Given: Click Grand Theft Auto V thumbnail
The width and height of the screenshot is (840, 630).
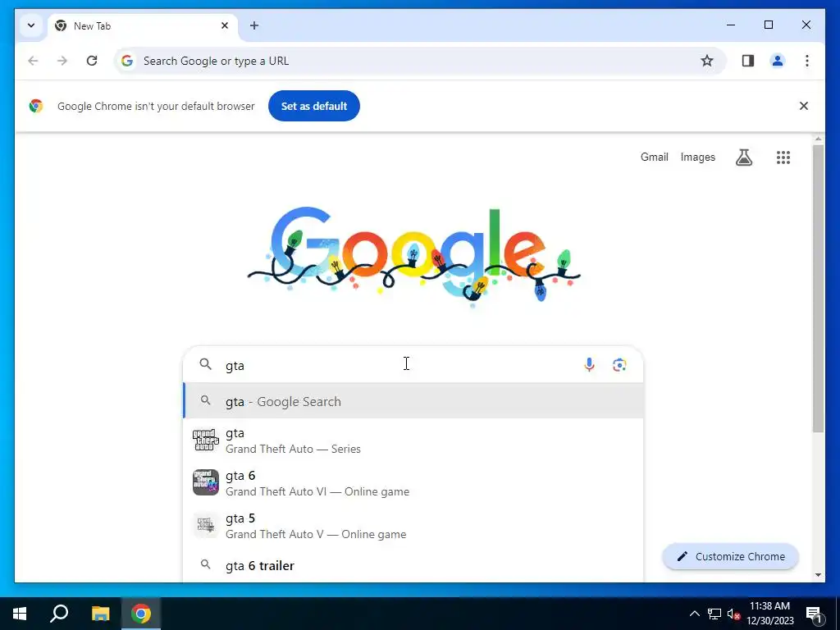Looking at the screenshot, I should (206, 525).
